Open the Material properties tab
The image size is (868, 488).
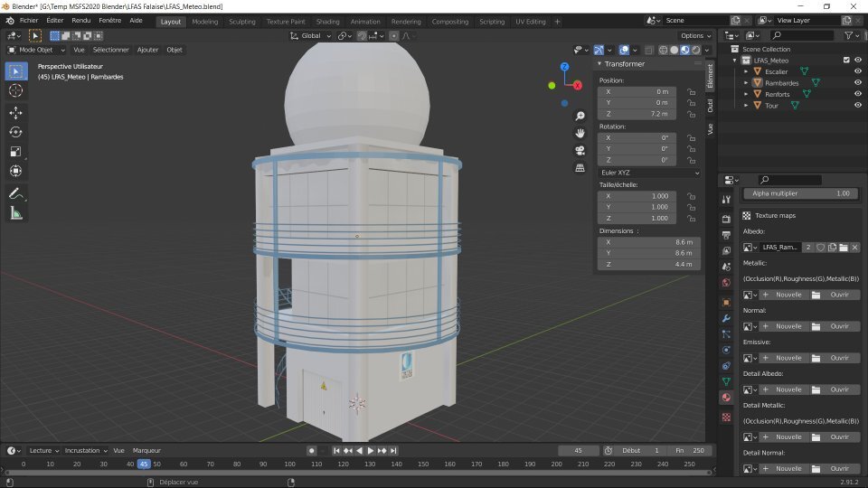click(725, 398)
